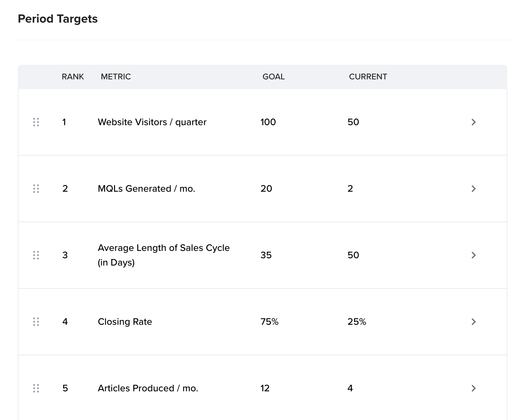Click current value 2 for MQLs Generated
Viewport: 514px width, 420px height.
click(350, 189)
